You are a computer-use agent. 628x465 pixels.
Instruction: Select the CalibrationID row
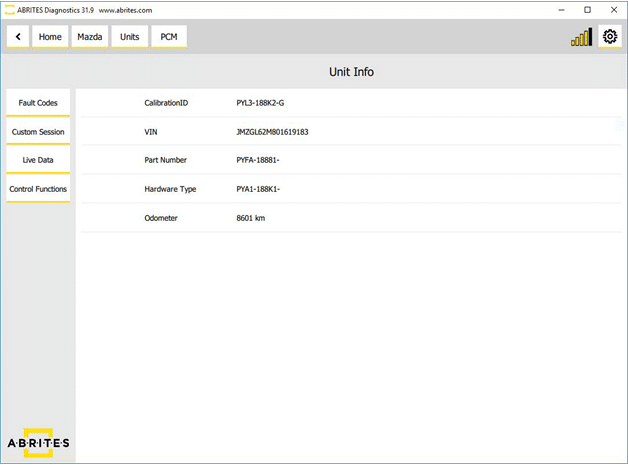350,103
